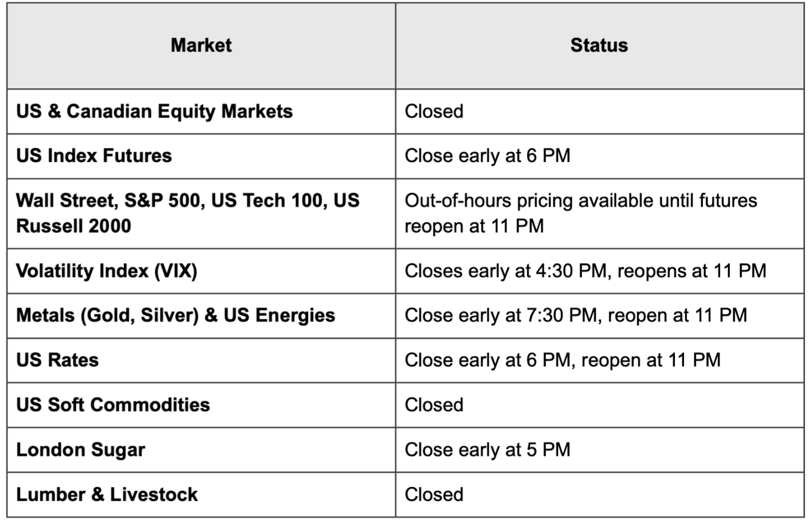Select the Volatility Index (VIX) cell
The height and width of the screenshot is (524, 812).
[201, 271]
